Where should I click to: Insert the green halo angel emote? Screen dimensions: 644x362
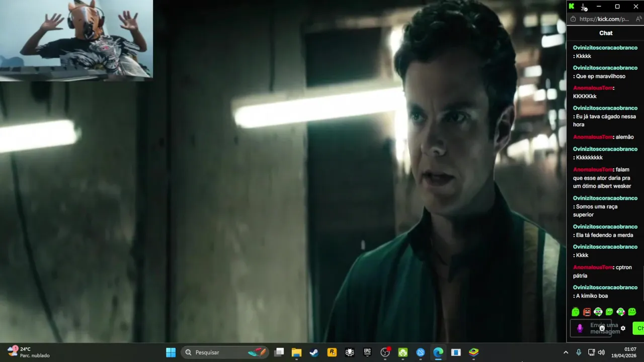coord(576,312)
